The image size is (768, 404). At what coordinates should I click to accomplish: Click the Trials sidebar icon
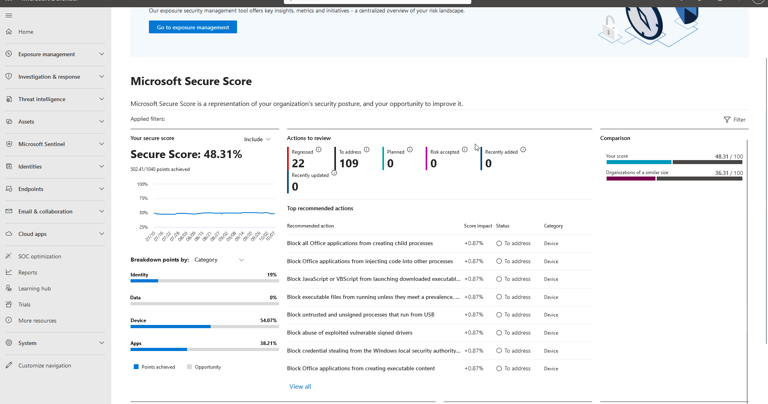[9, 304]
